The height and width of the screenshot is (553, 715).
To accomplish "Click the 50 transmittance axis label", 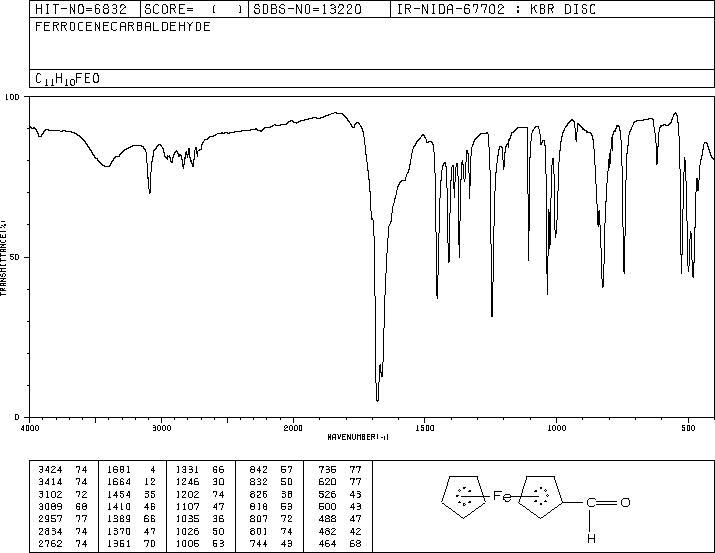I will 15,257.
